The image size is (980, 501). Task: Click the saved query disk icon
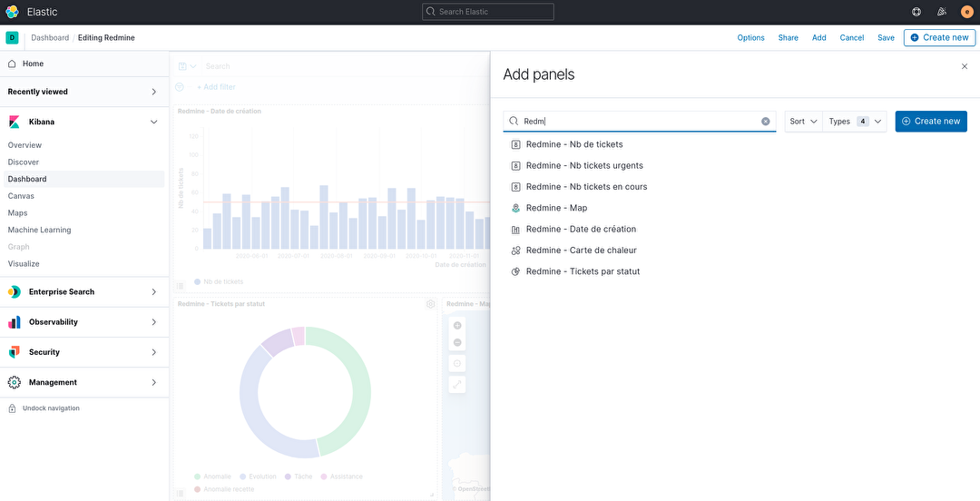click(x=182, y=66)
